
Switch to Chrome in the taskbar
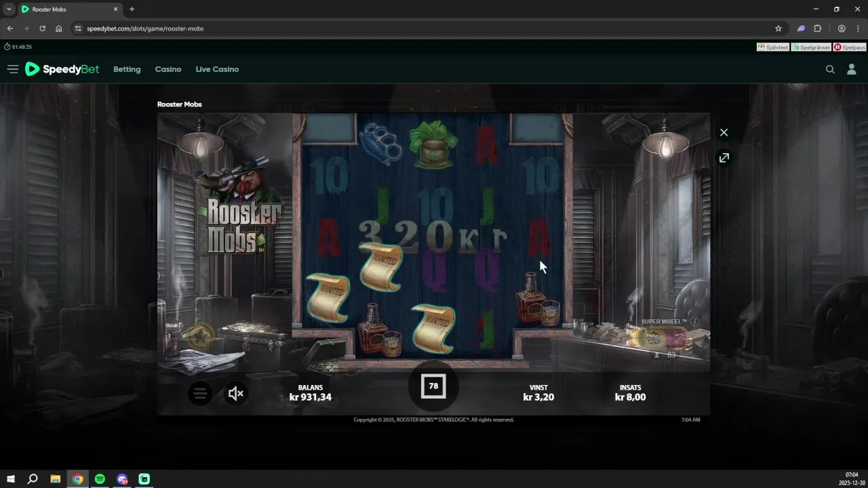(78, 479)
